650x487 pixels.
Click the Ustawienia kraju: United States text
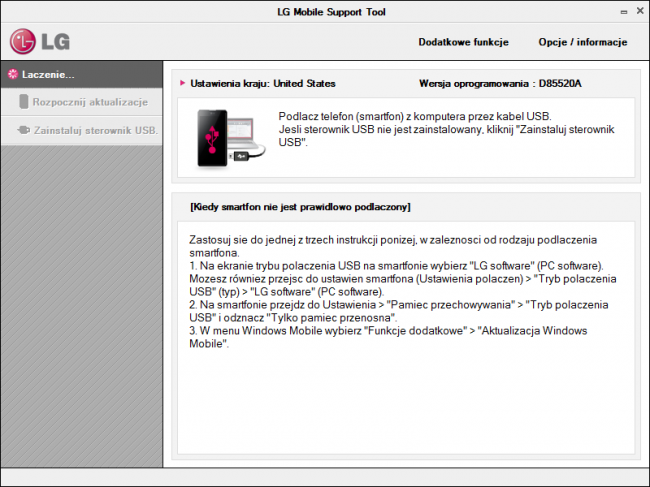pos(263,83)
